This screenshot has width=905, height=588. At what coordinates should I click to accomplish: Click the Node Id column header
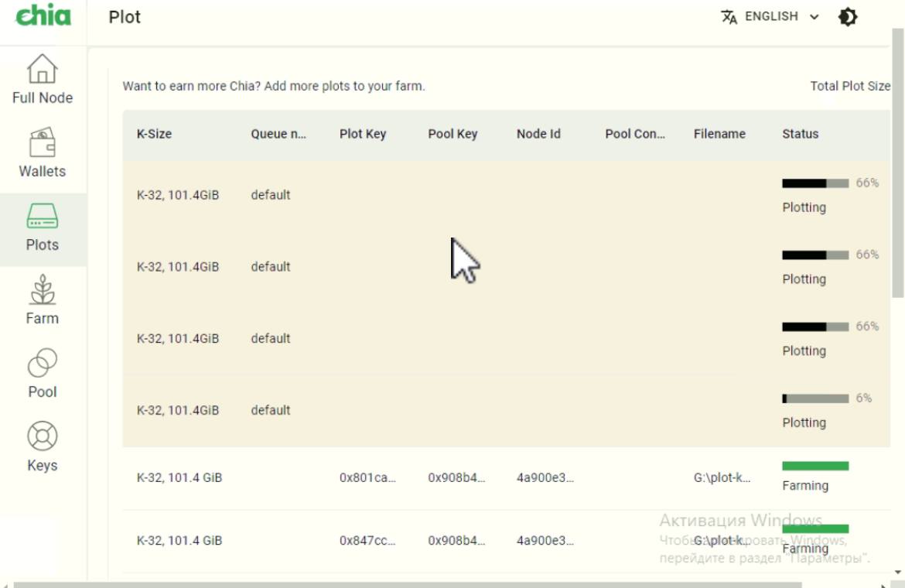[538, 134]
